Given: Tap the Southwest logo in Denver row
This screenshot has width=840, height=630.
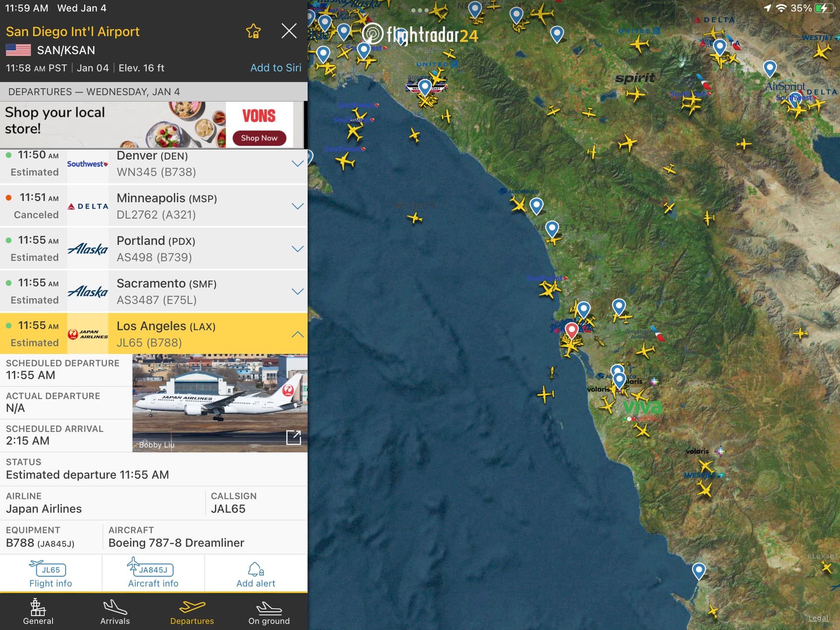Looking at the screenshot, I should tap(87, 164).
